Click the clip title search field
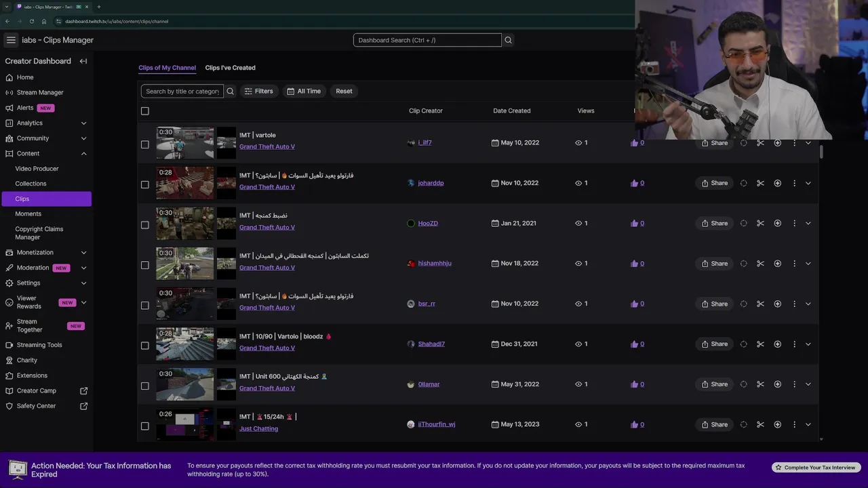The height and width of the screenshot is (488, 868). [182, 91]
